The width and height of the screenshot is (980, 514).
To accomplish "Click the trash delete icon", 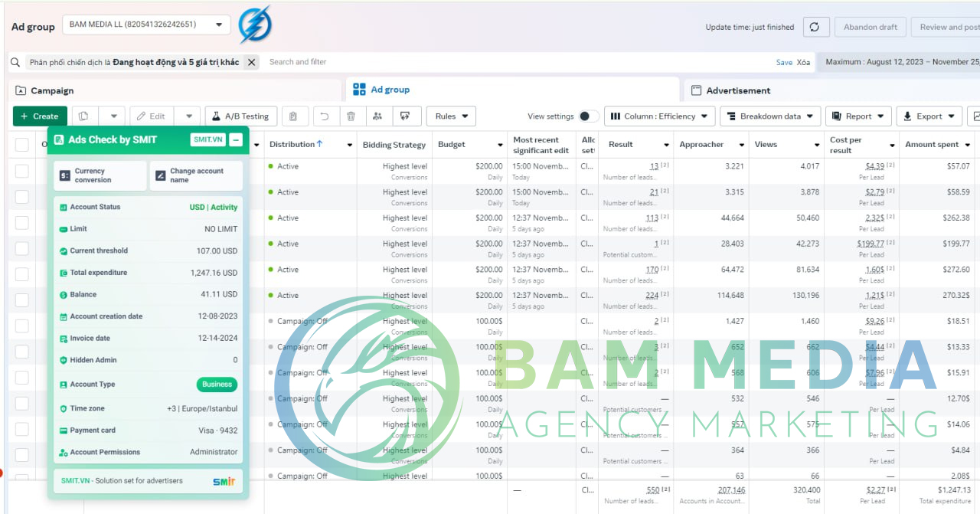I will [351, 116].
